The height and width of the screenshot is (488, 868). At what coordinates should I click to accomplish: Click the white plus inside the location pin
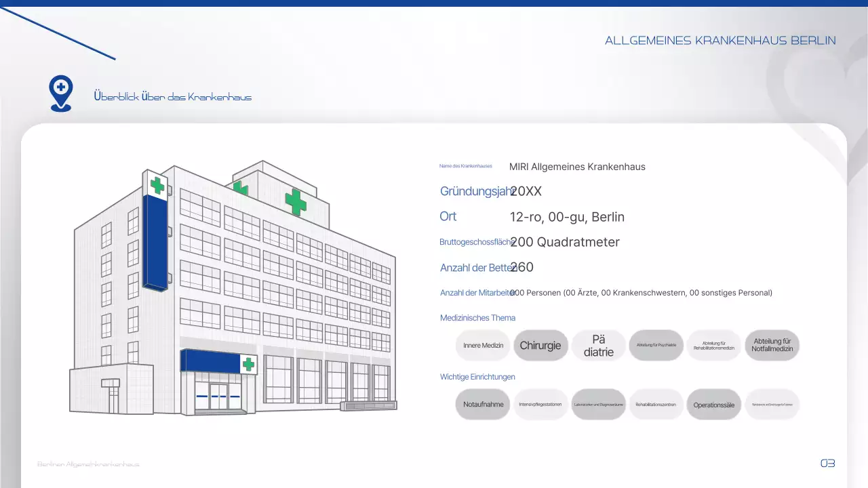pos(60,87)
